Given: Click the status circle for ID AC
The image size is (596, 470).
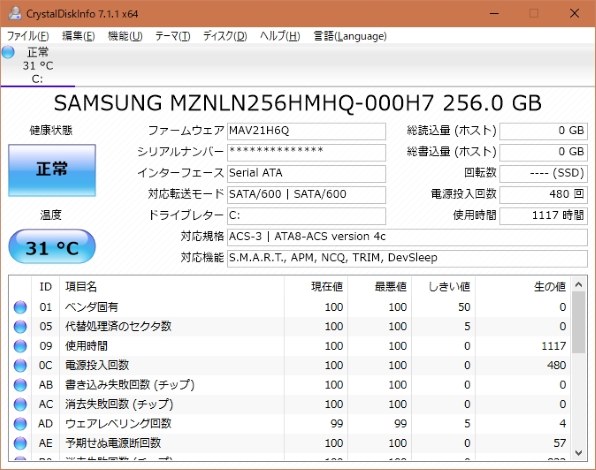Looking at the screenshot, I should pyautogui.click(x=20, y=404).
